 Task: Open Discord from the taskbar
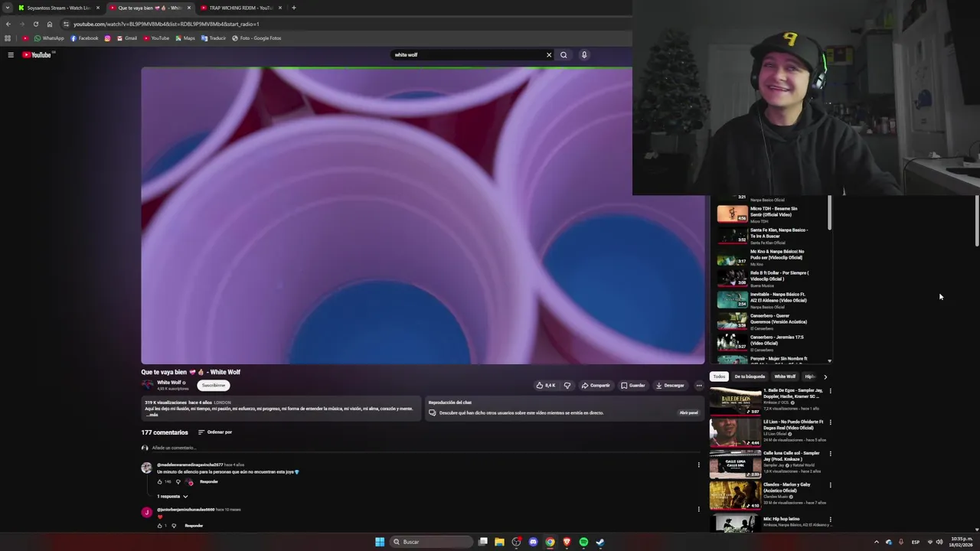point(533,542)
